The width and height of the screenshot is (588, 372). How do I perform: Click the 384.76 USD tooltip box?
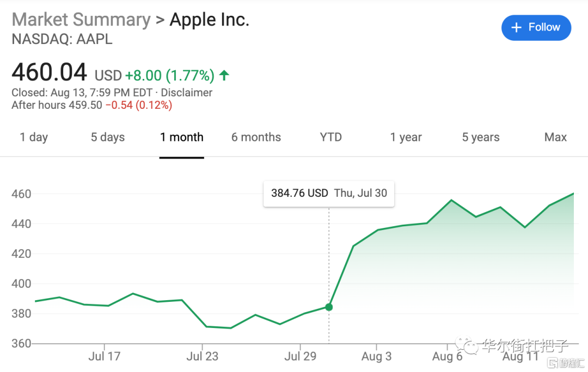pos(329,194)
